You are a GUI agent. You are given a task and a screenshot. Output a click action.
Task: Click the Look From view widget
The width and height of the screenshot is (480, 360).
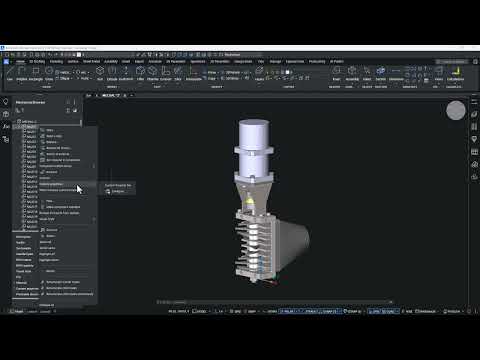[456, 110]
